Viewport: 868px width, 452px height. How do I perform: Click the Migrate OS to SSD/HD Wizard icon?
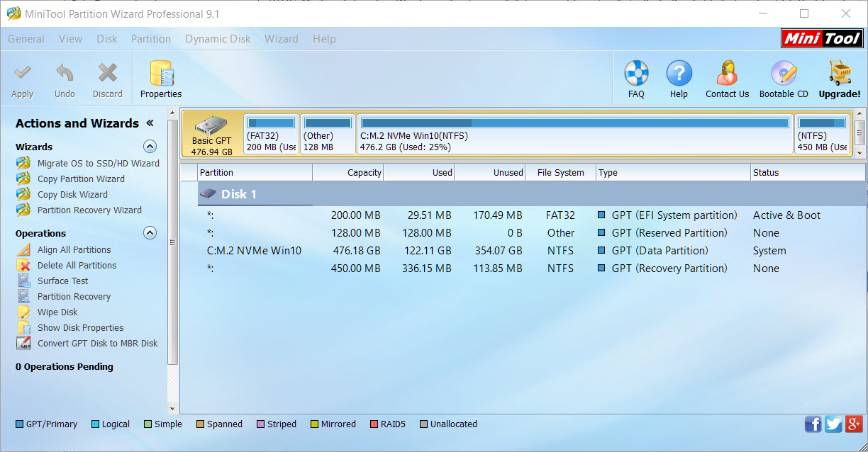click(x=24, y=163)
